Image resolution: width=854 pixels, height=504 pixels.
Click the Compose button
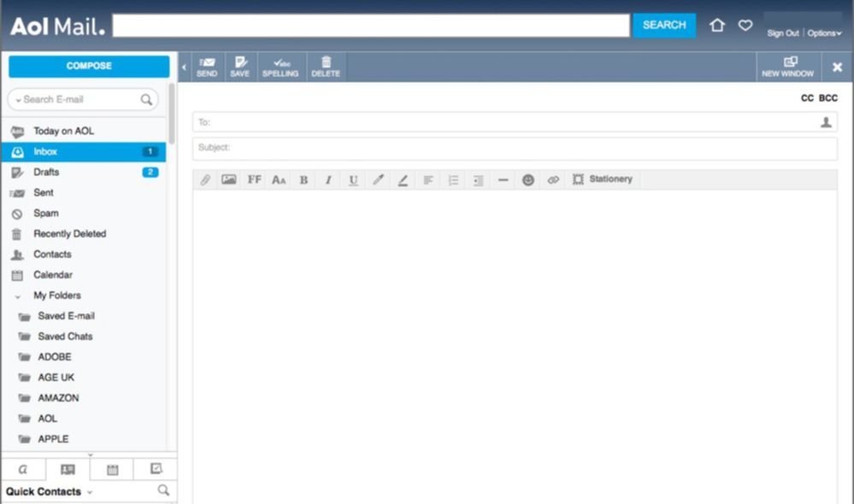(89, 66)
